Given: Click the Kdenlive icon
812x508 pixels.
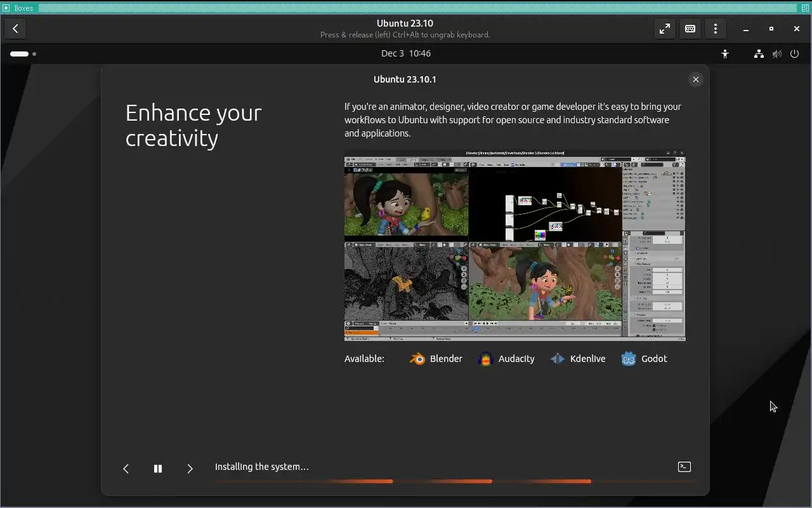Looking at the screenshot, I should [x=557, y=359].
